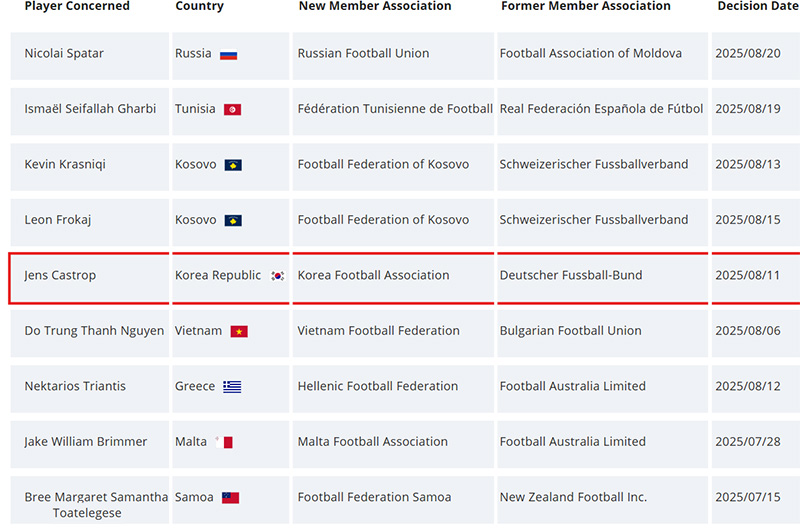Select player name Leon Frokaj

pyautogui.click(x=58, y=220)
